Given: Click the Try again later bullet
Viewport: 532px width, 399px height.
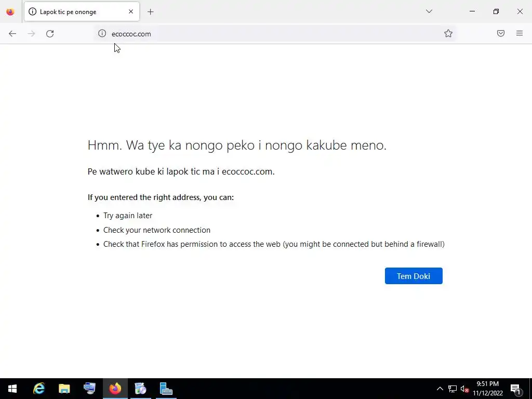Looking at the screenshot, I should pos(128,216).
